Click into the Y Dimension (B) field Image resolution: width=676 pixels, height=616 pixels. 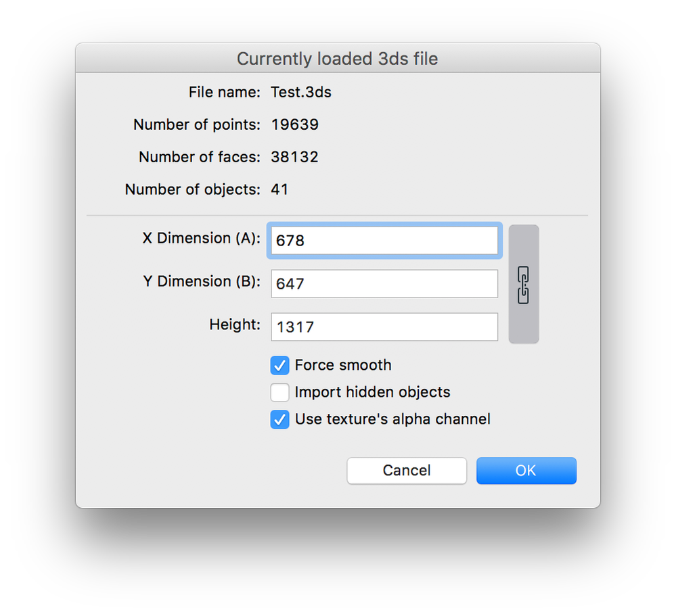pos(384,284)
